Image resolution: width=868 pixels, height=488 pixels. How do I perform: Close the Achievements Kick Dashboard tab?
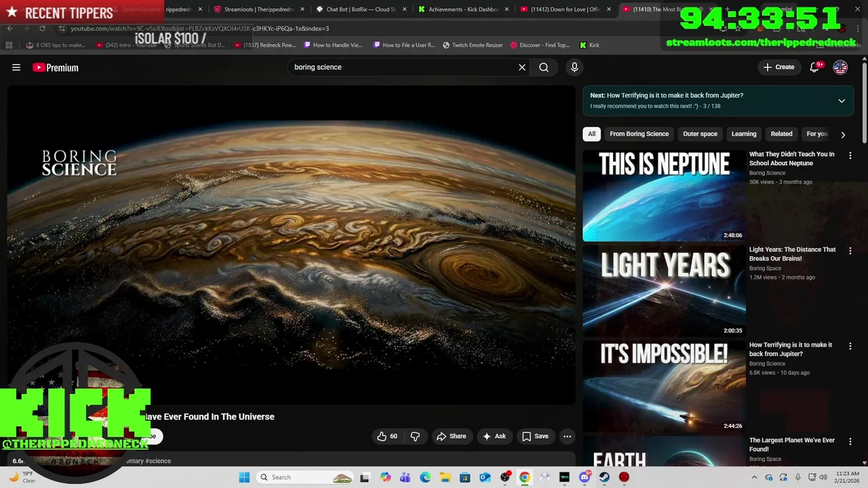pyautogui.click(x=507, y=9)
